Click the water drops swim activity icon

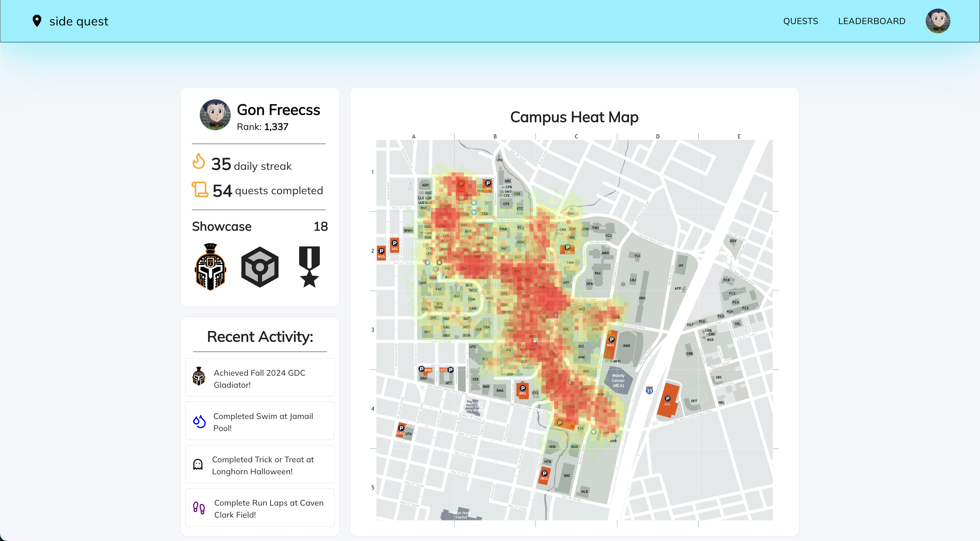pyautogui.click(x=199, y=421)
